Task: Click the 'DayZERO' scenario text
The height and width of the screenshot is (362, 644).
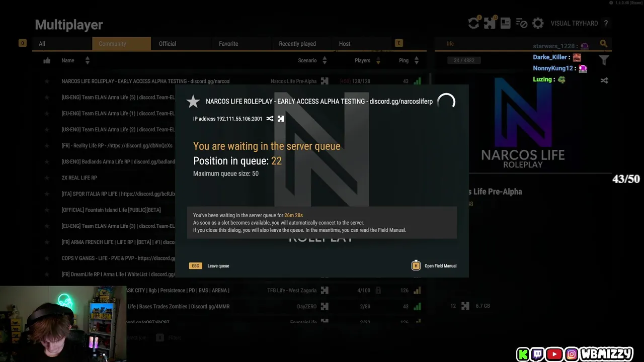Action: point(307,306)
